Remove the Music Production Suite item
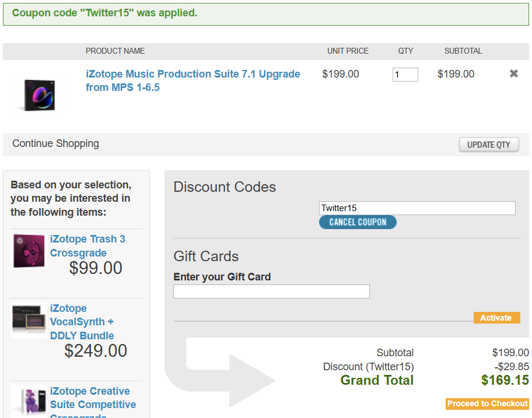This screenshot has width=532, height=418. coord(514,73)
